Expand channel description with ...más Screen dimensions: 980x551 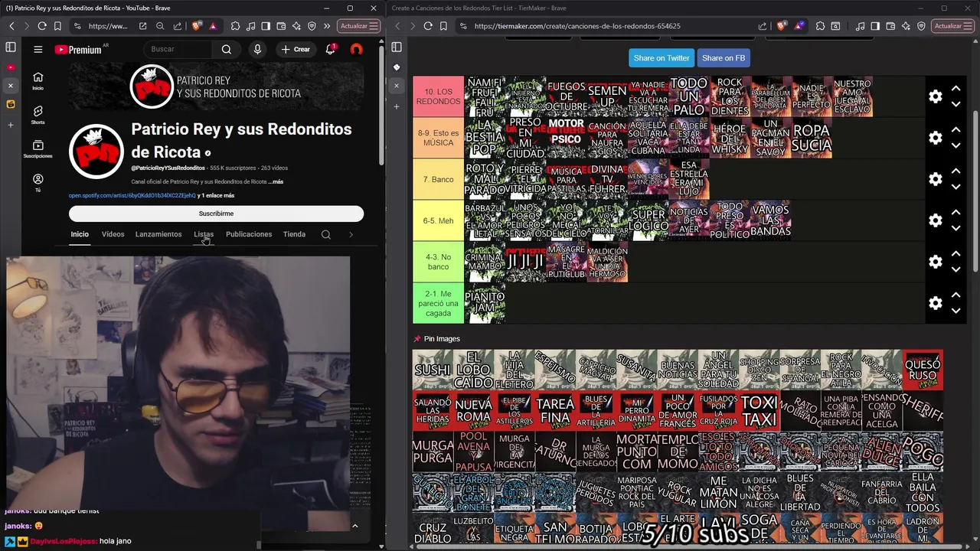pyautogui.click(x=276, y=182)
